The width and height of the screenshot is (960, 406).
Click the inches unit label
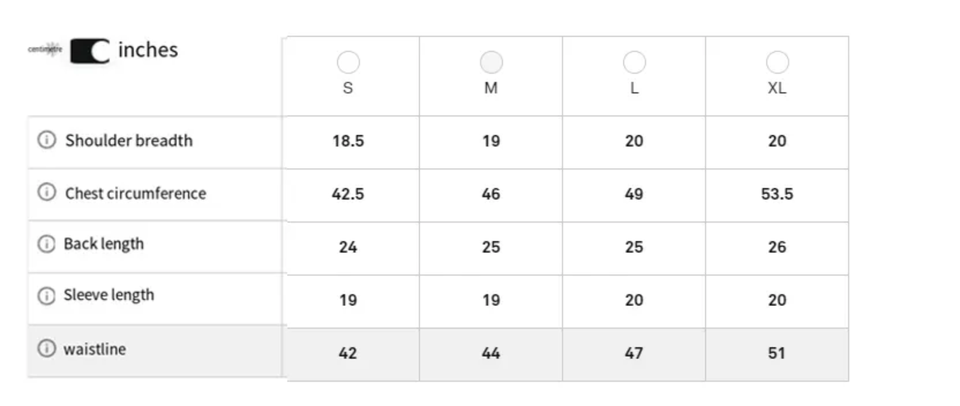(x=148, y=49)
